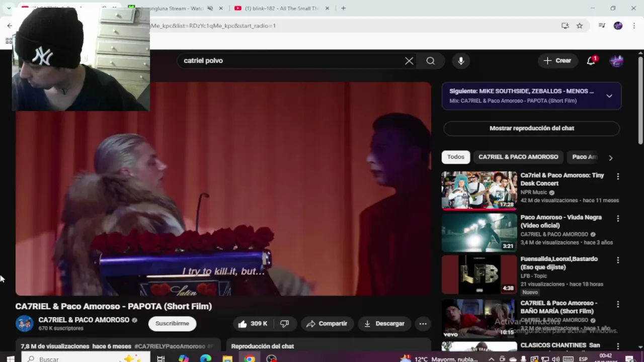Image resolution: width=644 pixels, height=362 pixels.
Task: Open the Tiny Desk Concert thumbnail
Action: click(479, 190)
